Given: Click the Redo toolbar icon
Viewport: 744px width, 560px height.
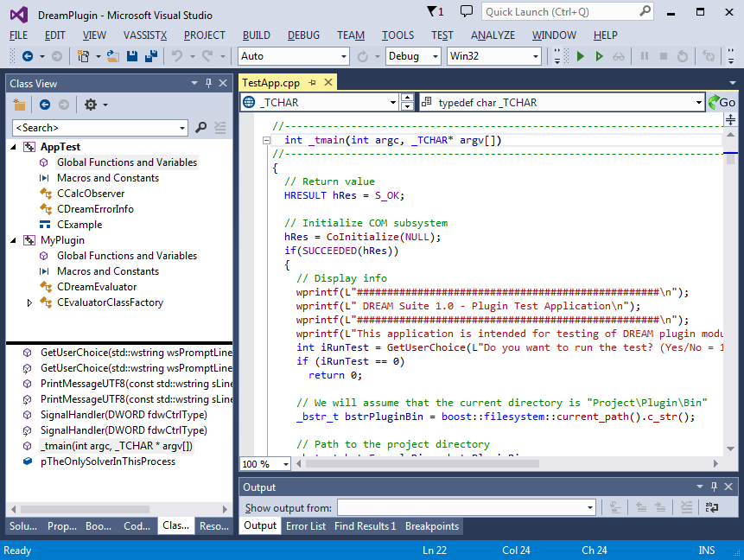Looking at the screenshot, I should pos(207,56).
